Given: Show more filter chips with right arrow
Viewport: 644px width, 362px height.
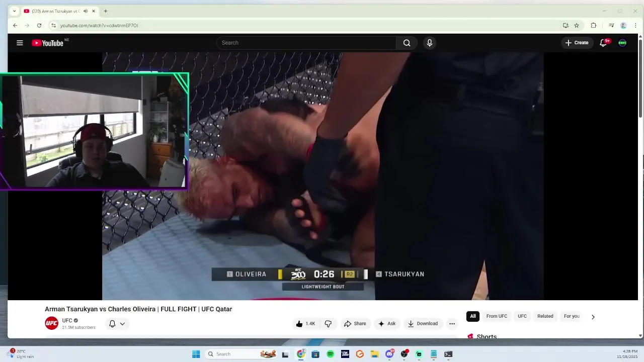Looking at the screenshot, I should tap(593, 317).
